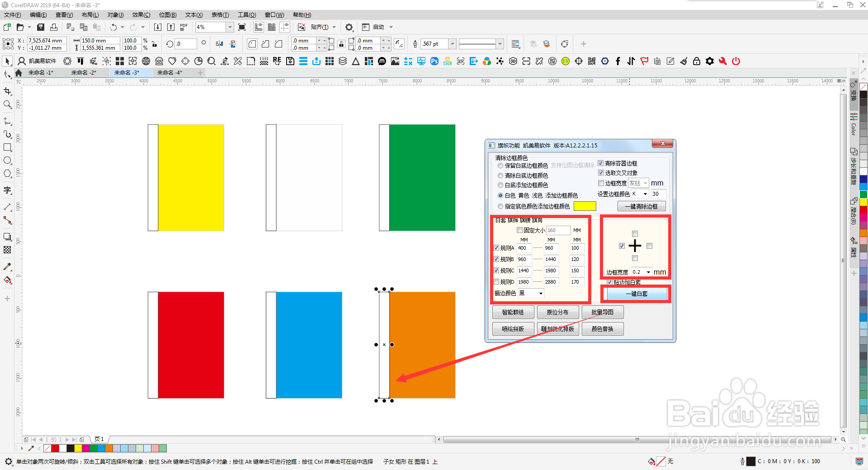Click the Save icon in the toolbar
Screen dimensions: 868x470
(x=41, y=27)
